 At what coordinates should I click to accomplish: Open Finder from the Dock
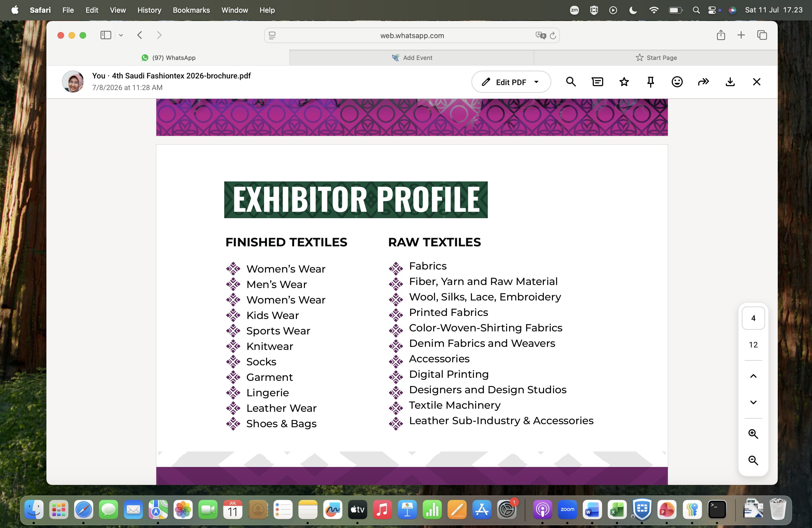tap(34, 509)
